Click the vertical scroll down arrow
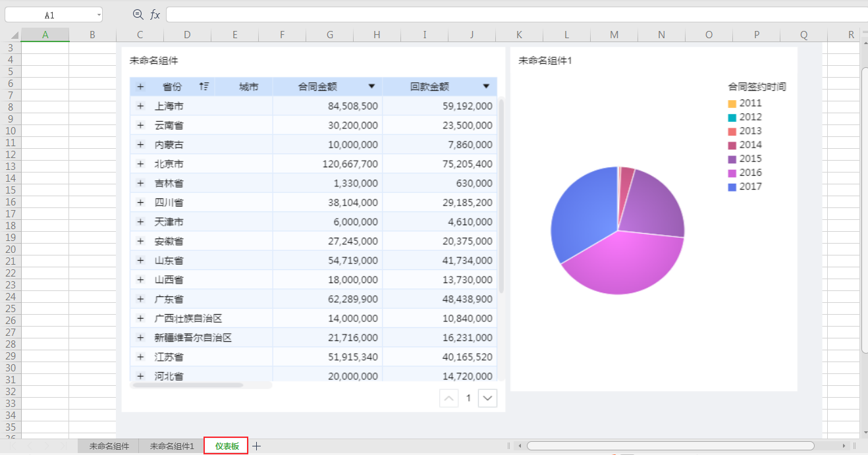868x455 pixels. (x=864, y=433)
